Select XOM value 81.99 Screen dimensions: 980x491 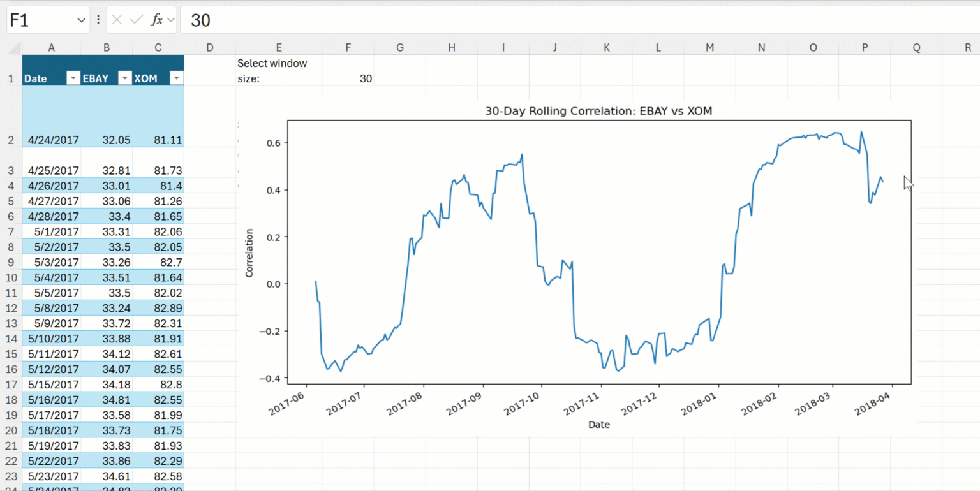(158, 415)
